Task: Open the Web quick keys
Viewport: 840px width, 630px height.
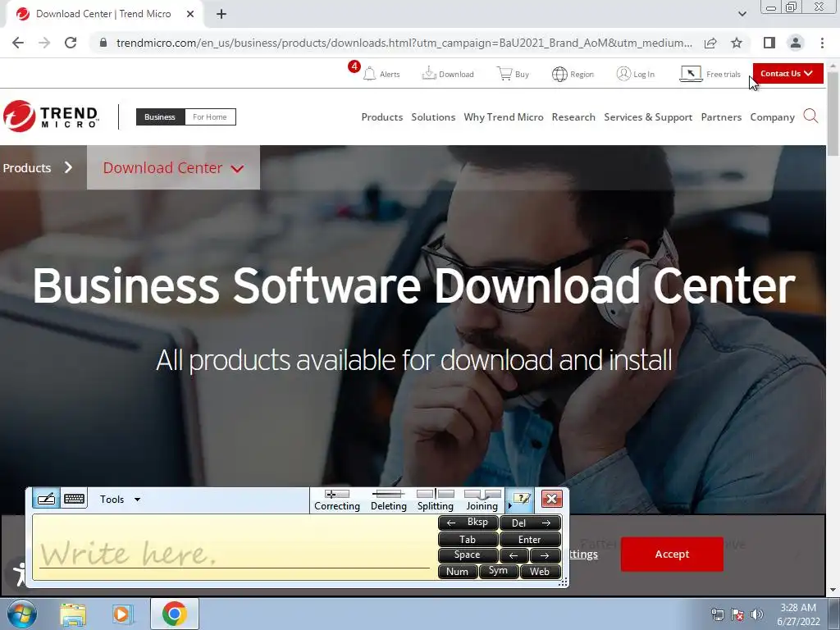Action: [x=541, y=571]
